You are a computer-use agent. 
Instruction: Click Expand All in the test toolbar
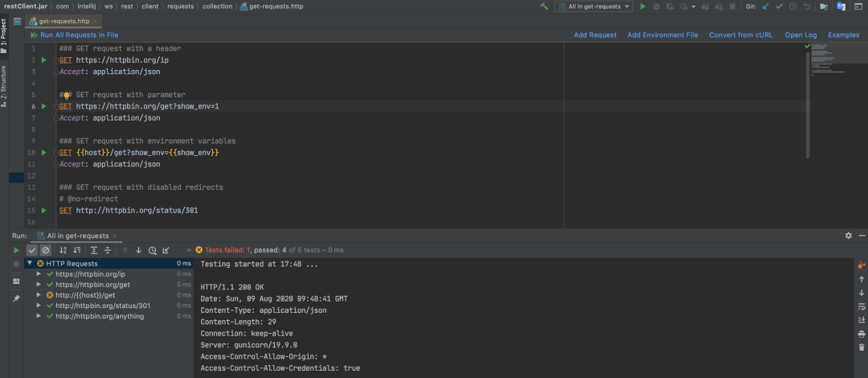pyautogui.click(x=94, y=250)
